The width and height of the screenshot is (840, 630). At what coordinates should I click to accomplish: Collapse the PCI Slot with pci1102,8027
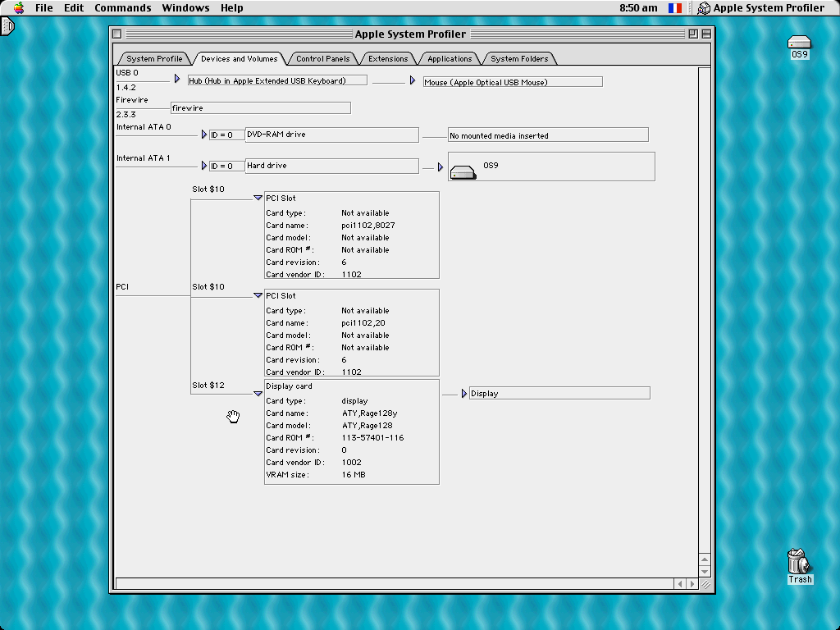(258, 198)
